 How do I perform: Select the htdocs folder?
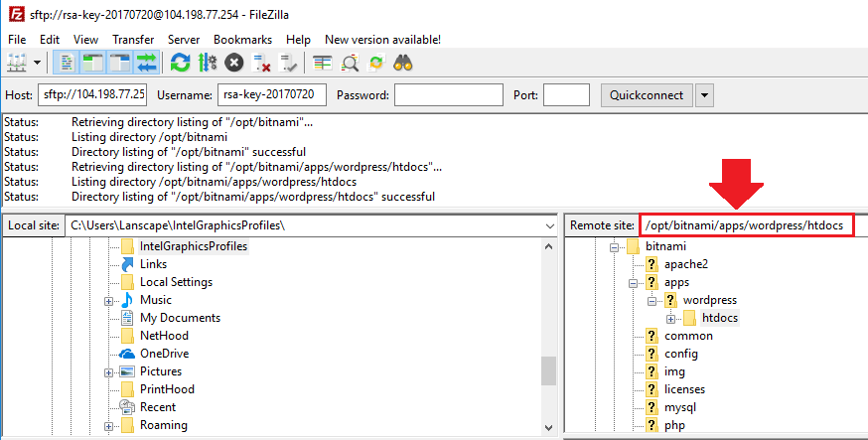point(720,318)
